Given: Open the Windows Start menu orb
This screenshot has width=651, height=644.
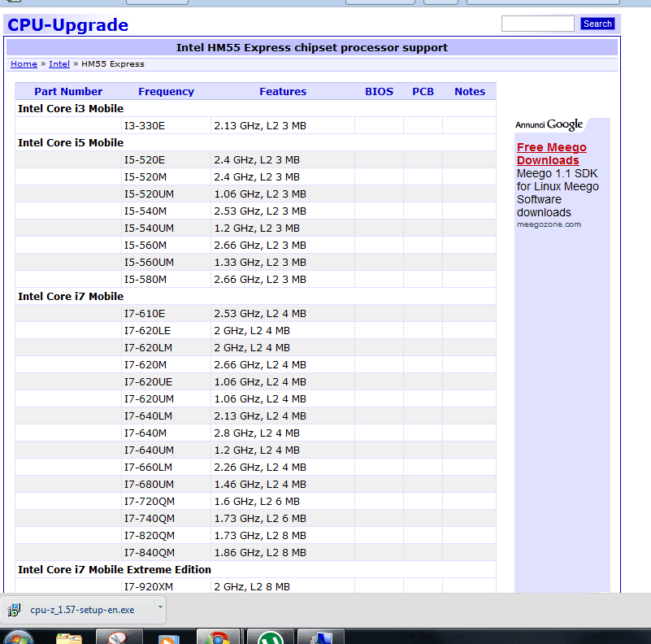Looking at the screenshot, I should 18,637.
